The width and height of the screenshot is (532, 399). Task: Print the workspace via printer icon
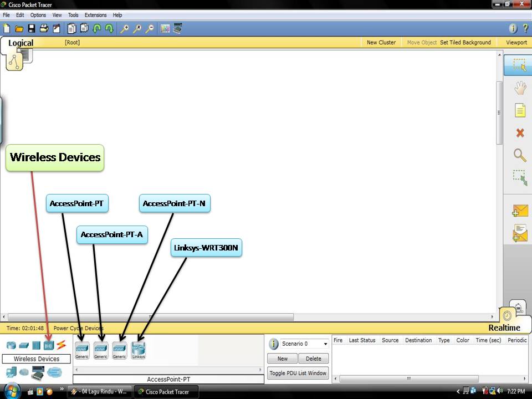(x=44, y=28)
